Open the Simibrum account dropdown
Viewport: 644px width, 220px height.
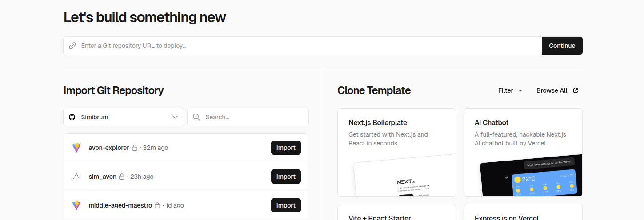click(124, 117)
